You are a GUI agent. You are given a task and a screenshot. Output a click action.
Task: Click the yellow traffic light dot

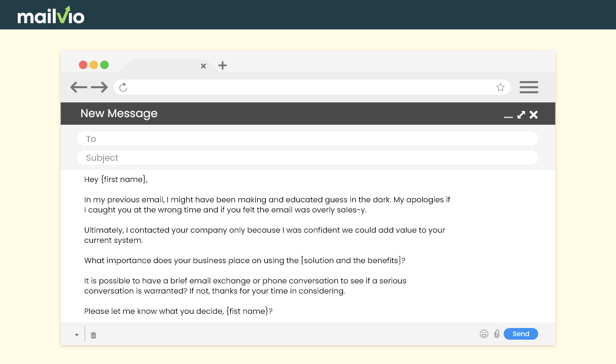point(93,65)
